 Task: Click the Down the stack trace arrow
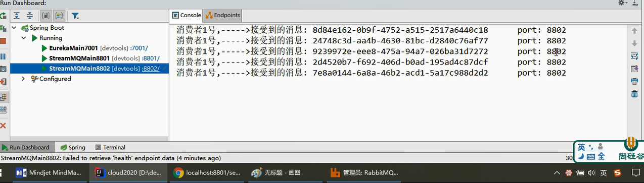[x=634, y=43]
